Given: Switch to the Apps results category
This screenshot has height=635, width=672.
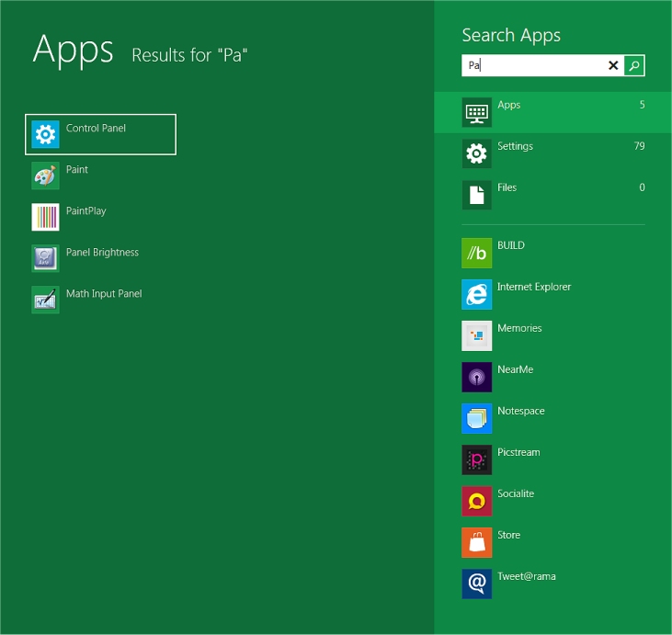Looking at the screenshot, I should coord(552,112).
